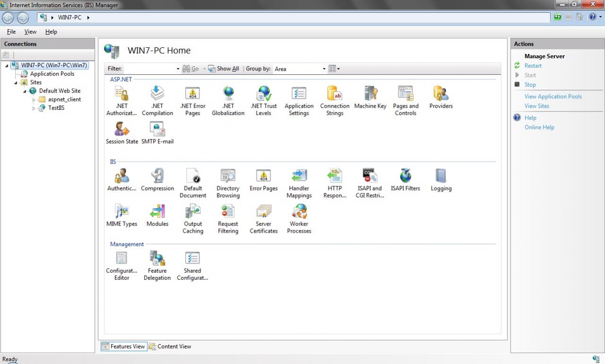Open the Server Certificates feature
The height and width of the screenshot is (364, 605).
coord(263,211)
